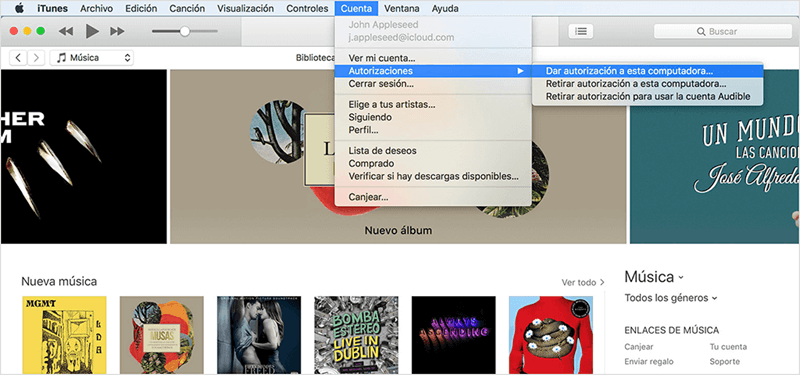Open the Ventana menu
Viewport: 800px width, 375px height.
point(402,8)
